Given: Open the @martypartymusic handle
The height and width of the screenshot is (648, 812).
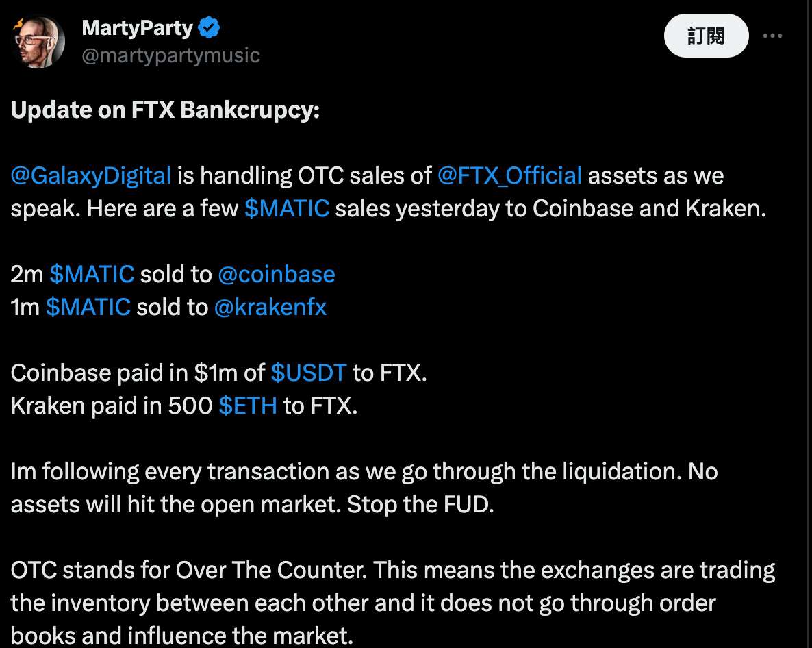Looking at the screenshot, I should pos(170,55).
